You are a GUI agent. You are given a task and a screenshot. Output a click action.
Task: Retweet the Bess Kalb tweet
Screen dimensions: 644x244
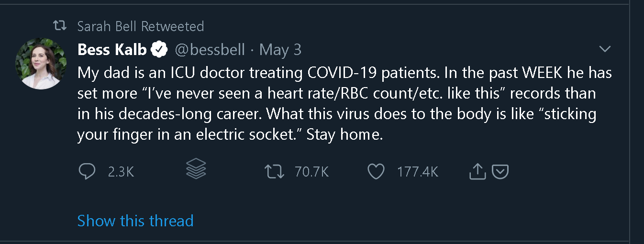[275, 171]
